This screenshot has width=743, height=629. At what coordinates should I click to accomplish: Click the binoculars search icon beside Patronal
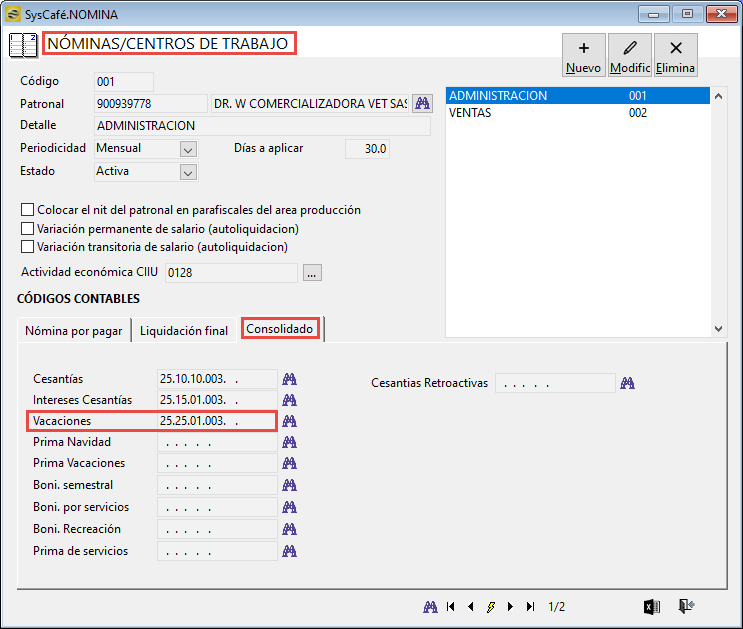pyautogui.click(x=422, y=103)
